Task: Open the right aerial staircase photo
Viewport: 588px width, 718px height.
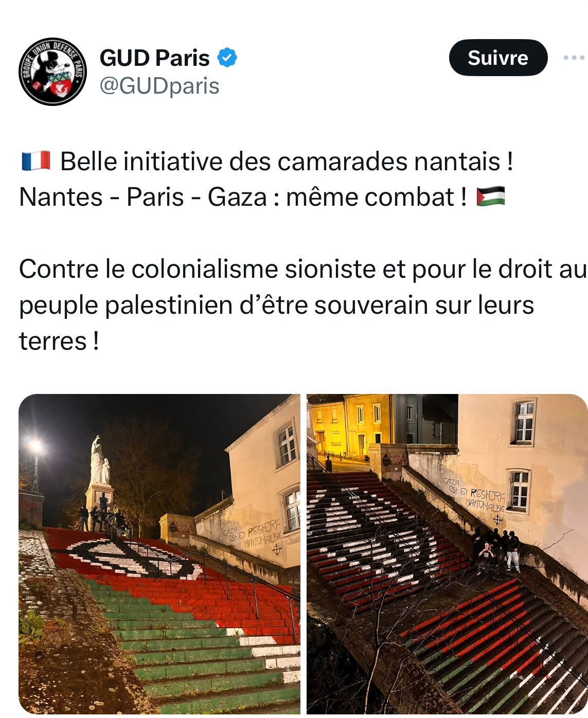Action: tap(447, 554)
